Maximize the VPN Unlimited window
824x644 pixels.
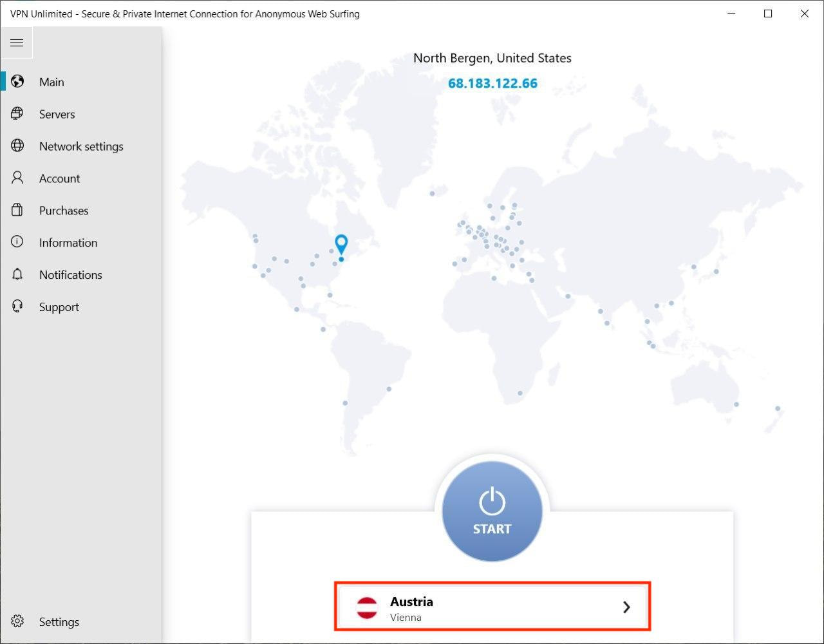(768, 14)
